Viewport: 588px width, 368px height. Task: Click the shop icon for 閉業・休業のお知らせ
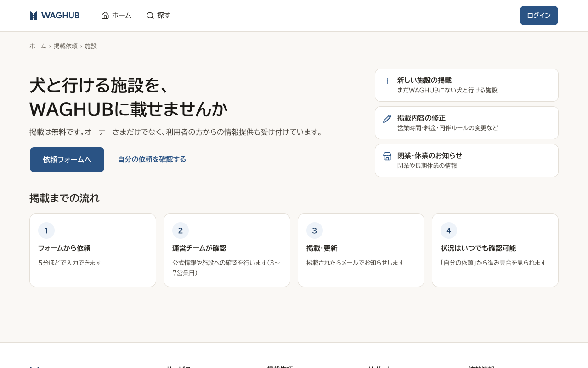[387, 156]
